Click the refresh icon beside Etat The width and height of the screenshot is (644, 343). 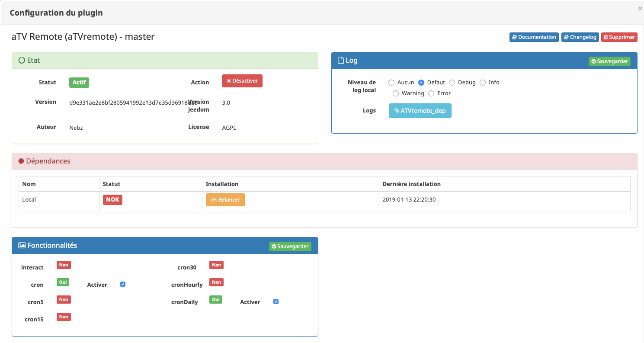tap(22, 61)
